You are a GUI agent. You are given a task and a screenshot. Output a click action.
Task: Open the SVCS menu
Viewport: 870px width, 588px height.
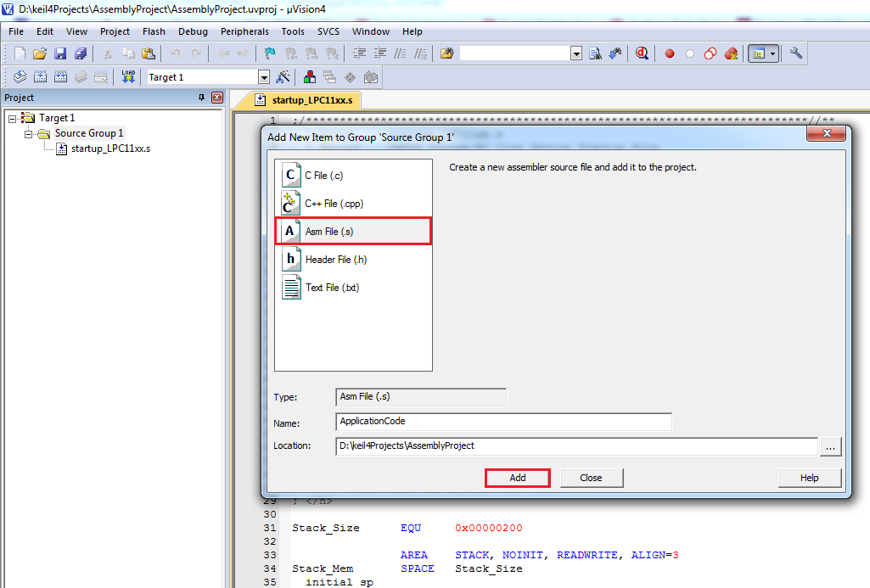[328, 31]
